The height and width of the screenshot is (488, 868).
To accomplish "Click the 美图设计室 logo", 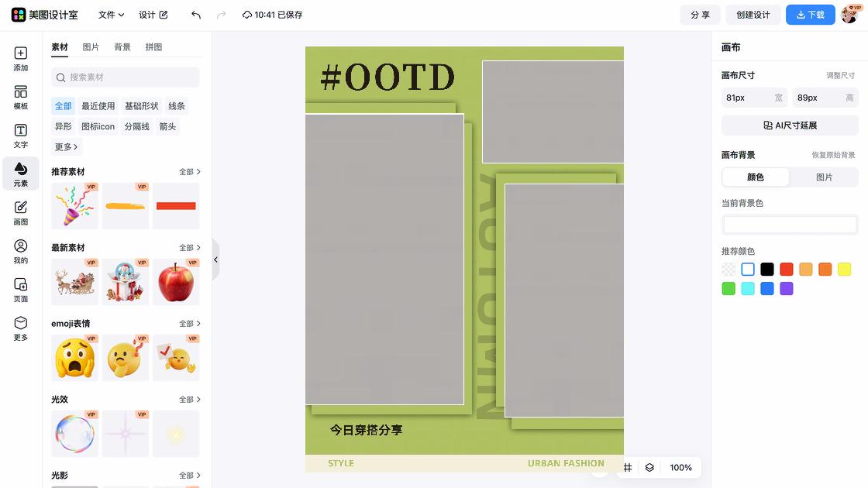I will coord(44,15).
